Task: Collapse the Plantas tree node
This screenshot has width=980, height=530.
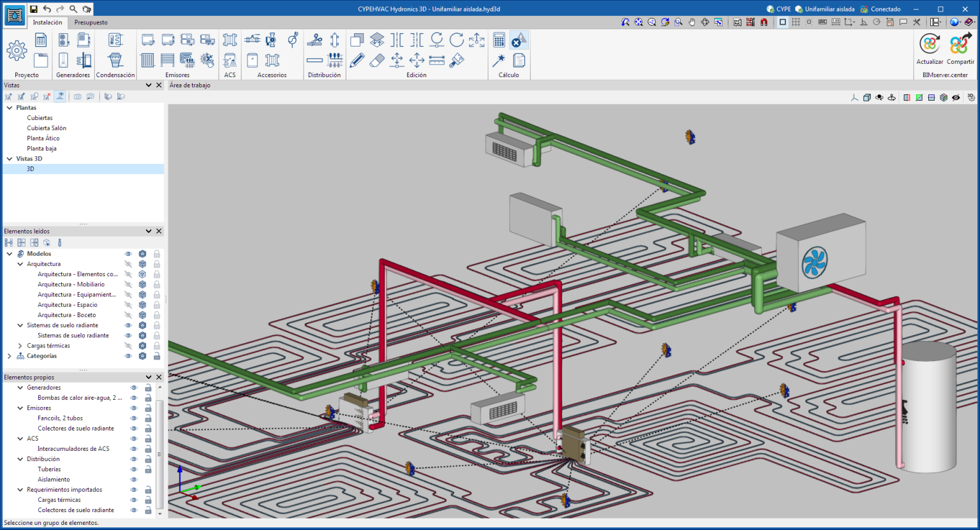Action: coord(10,108)
